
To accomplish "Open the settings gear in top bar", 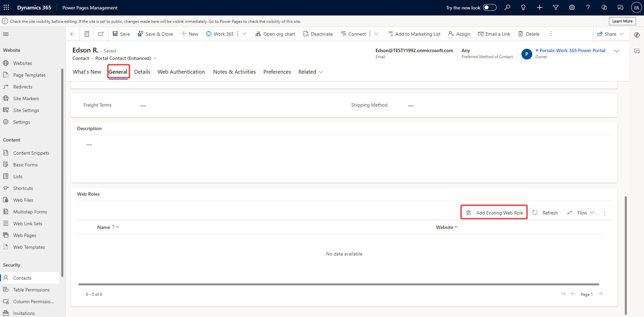I will [x=572, y=7].
